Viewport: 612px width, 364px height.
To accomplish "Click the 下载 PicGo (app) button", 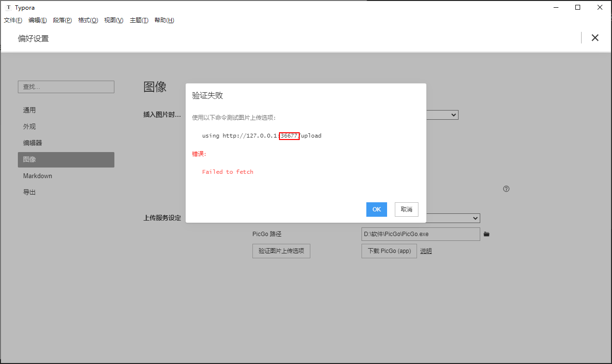I will (x=389, y=251).
